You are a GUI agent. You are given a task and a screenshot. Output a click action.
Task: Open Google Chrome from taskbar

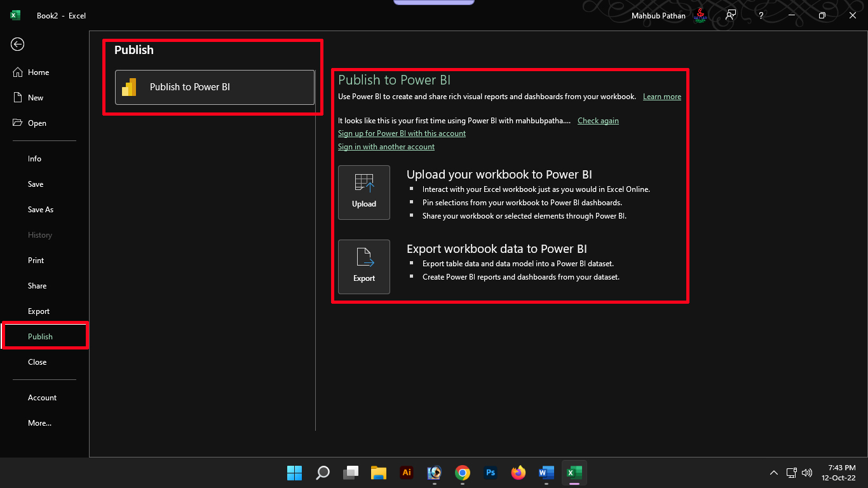(463, 473)
